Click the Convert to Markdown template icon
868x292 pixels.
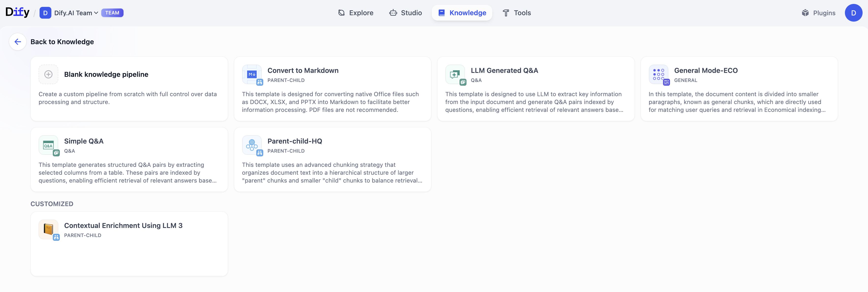coord(252,74)
